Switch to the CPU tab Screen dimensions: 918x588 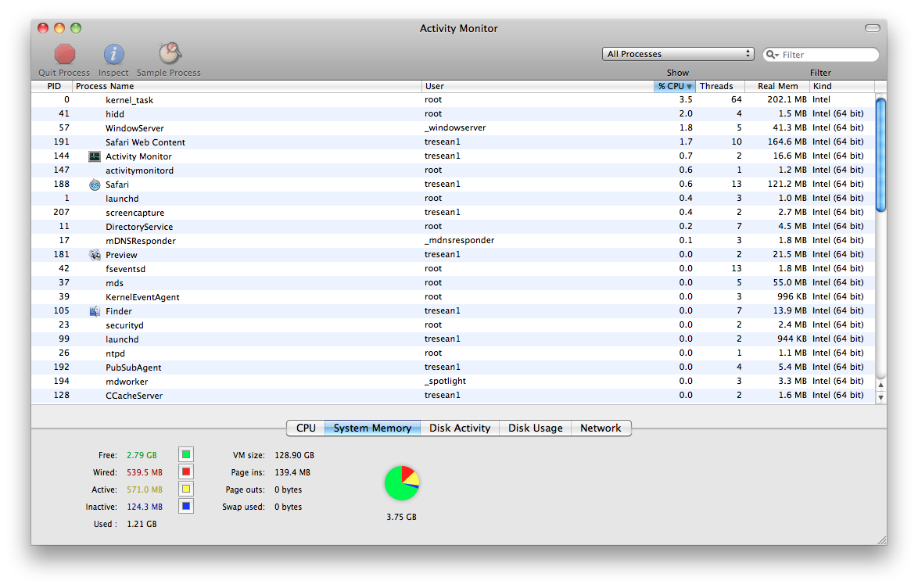(306, 428)
